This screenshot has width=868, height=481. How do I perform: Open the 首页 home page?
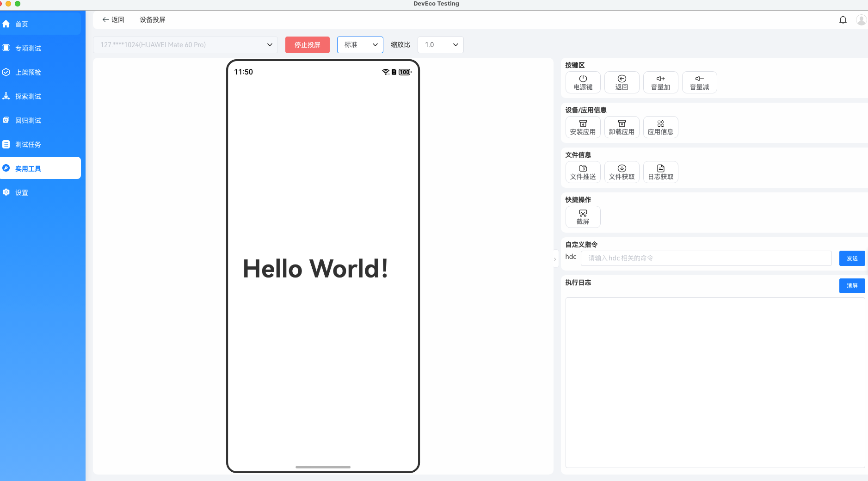tap(40, 24)
